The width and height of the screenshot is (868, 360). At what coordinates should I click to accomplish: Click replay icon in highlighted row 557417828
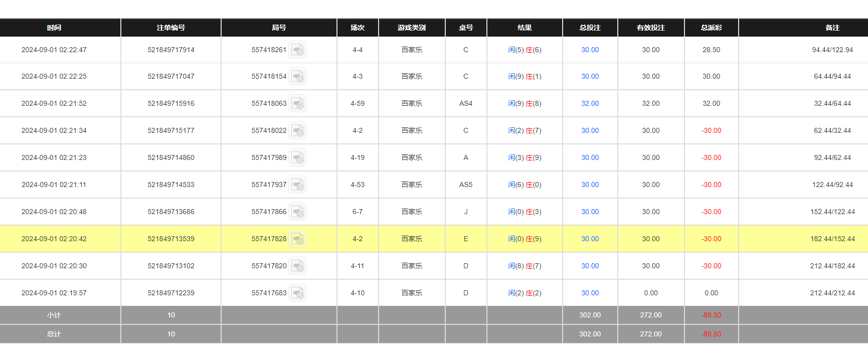point(298,239)
